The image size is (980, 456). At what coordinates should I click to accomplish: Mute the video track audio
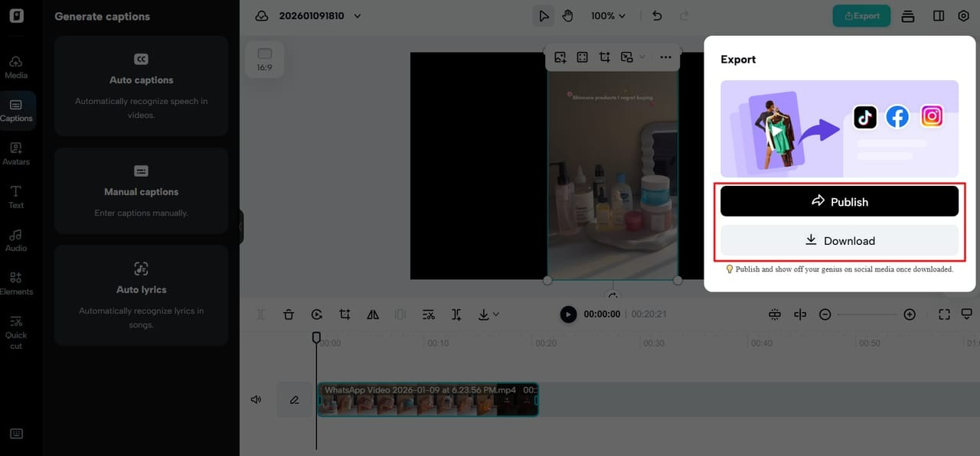(x=256, y=399)
